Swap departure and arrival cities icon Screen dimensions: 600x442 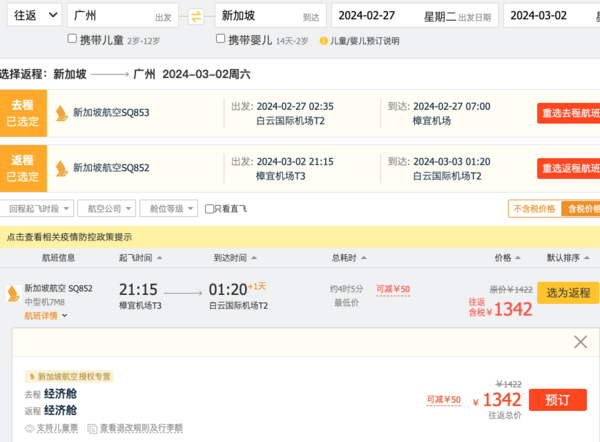[196, 16]
